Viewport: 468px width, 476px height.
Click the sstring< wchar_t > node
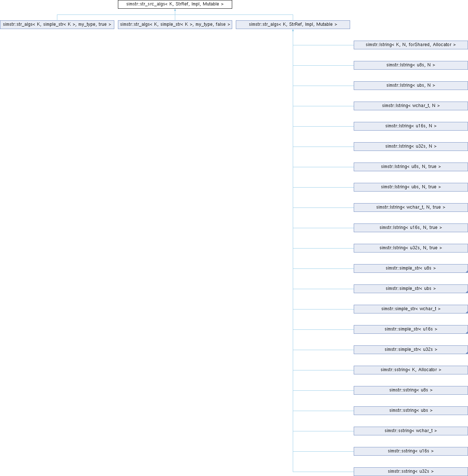(x=411, y=431)
